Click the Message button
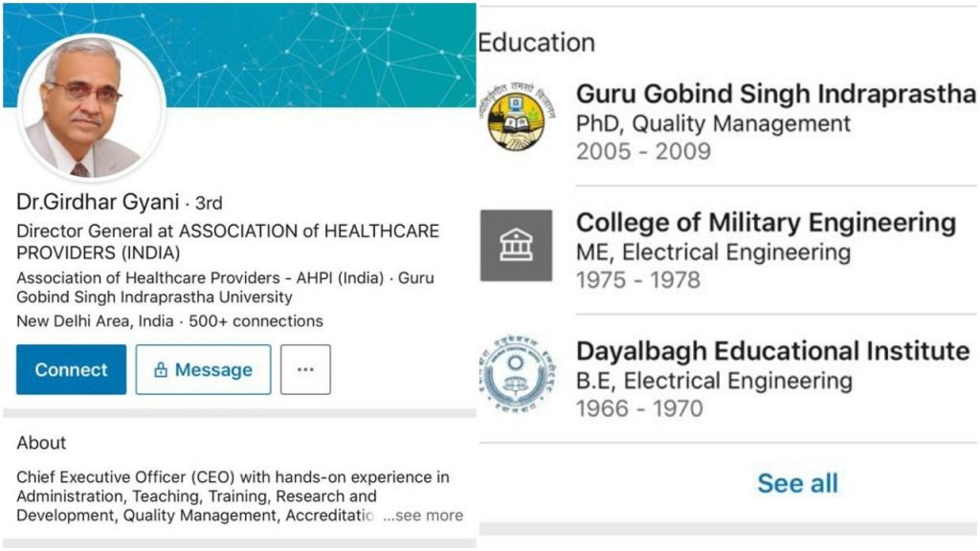The width and height of the screenshot is (980, 551). point(203,370)
